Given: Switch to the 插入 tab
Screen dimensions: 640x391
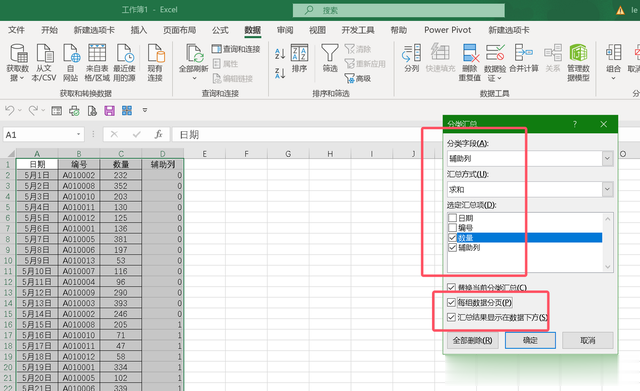Looking at the screenshot, I should coord(138,30).
